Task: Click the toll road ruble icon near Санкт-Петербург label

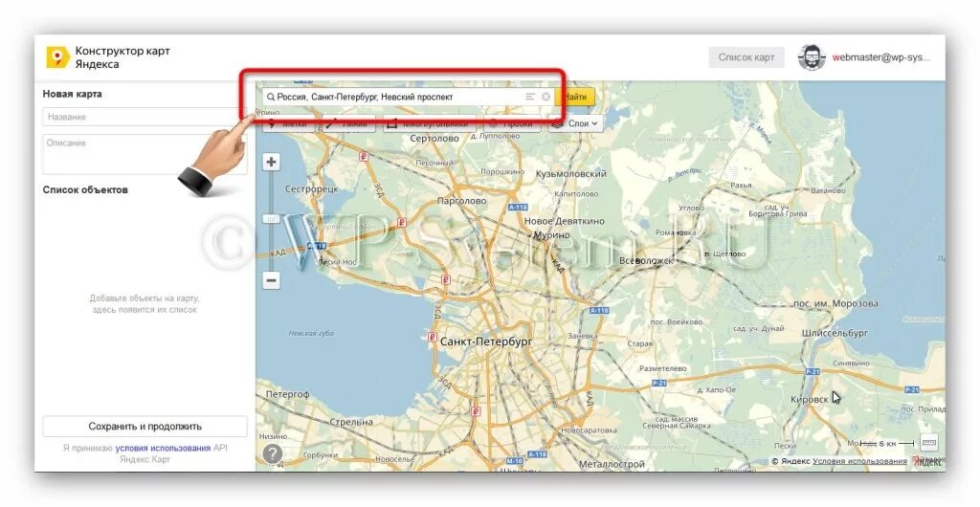Action: click(x=432, y=337)
